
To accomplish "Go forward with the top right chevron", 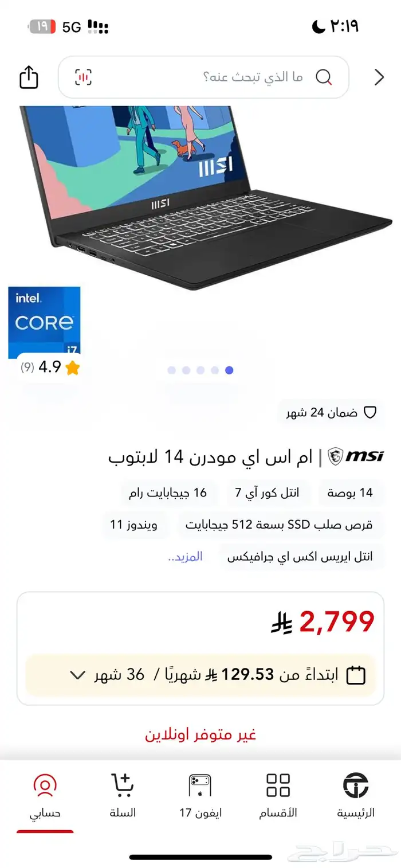I will click(x=379, y=77).
